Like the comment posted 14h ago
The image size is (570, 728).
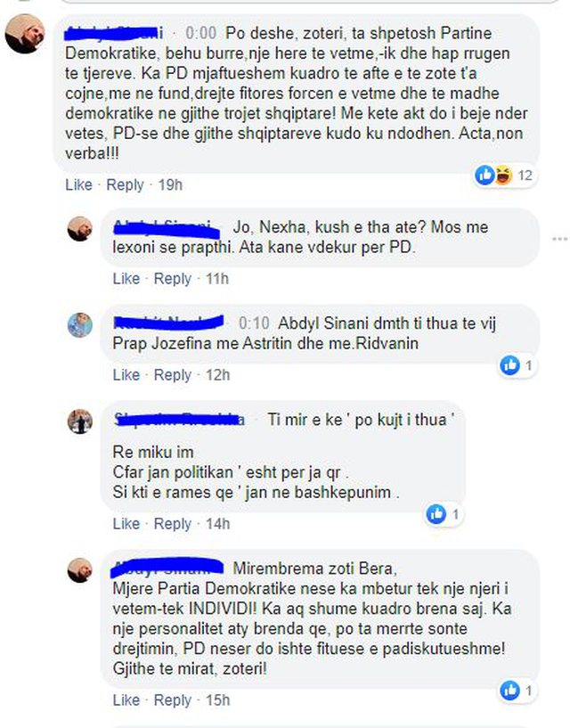coord(126,524)
